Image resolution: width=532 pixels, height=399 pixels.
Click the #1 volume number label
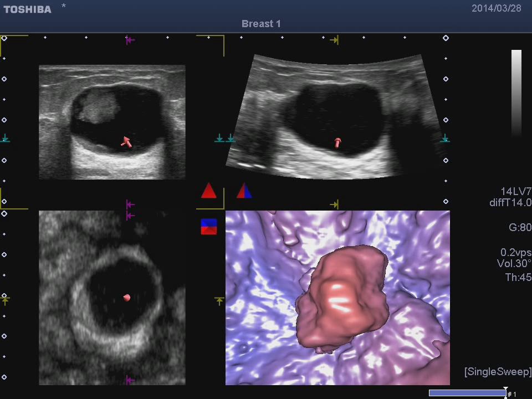pyautogui.click(x=512, y=394)
